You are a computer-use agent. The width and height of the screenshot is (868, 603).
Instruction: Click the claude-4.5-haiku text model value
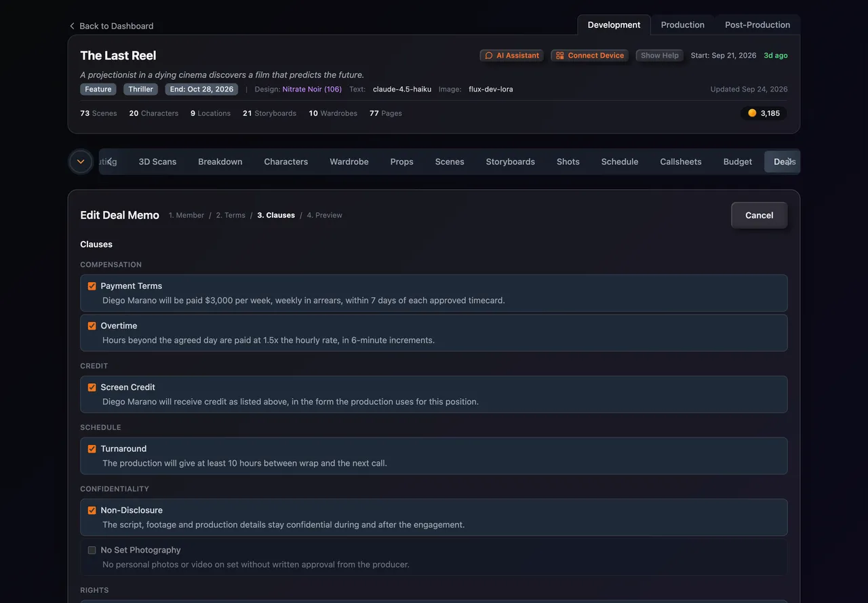402,90
